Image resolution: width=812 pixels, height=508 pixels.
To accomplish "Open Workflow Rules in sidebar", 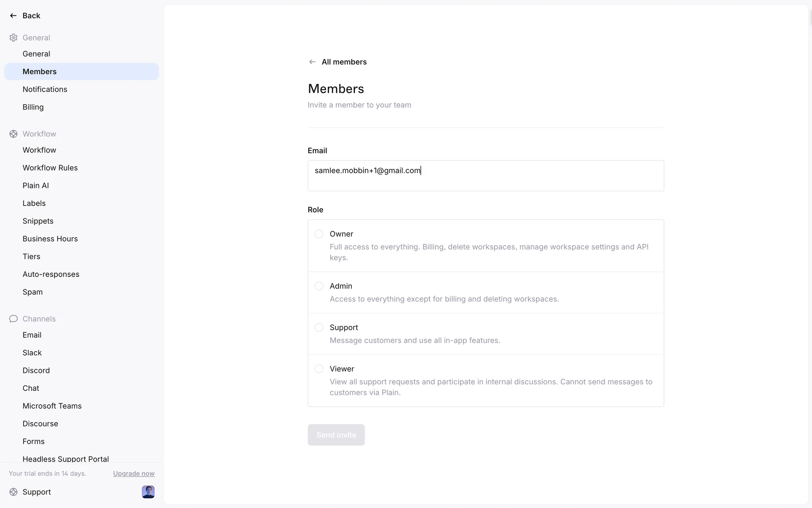I will tap(50, 168).
